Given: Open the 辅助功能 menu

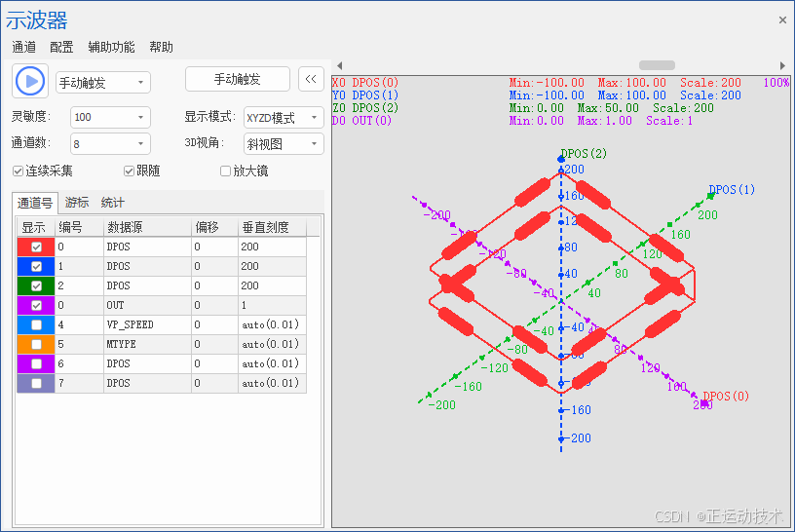Looking at the screenshot, I should point(111,47).
